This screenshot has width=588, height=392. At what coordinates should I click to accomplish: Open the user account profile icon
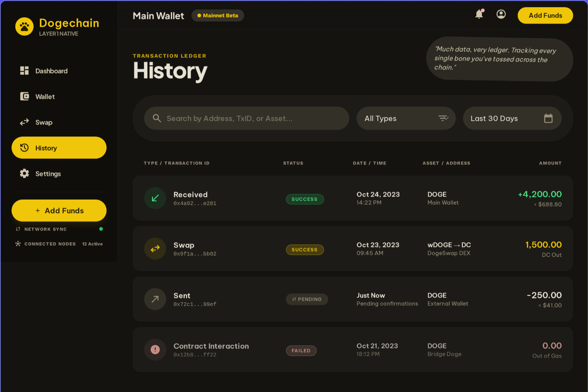[501, 14]
